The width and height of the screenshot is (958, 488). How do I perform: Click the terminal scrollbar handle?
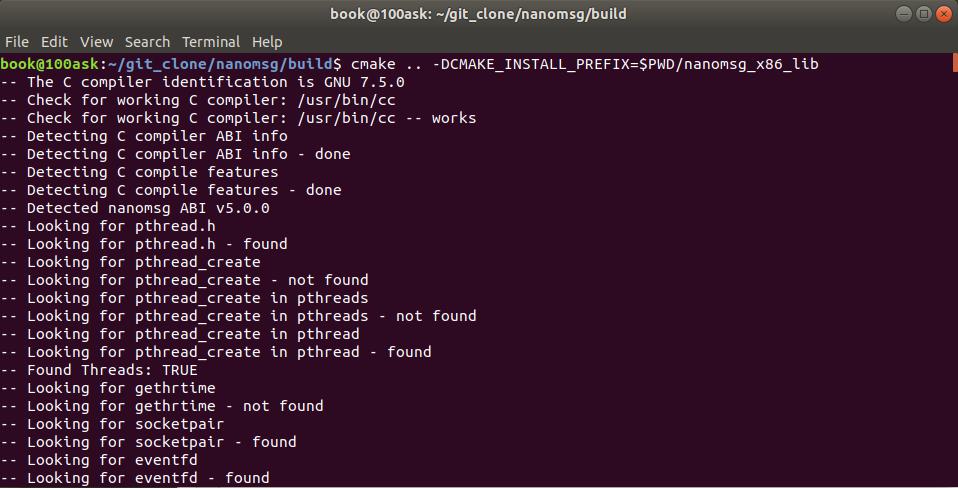click(955, 62)
